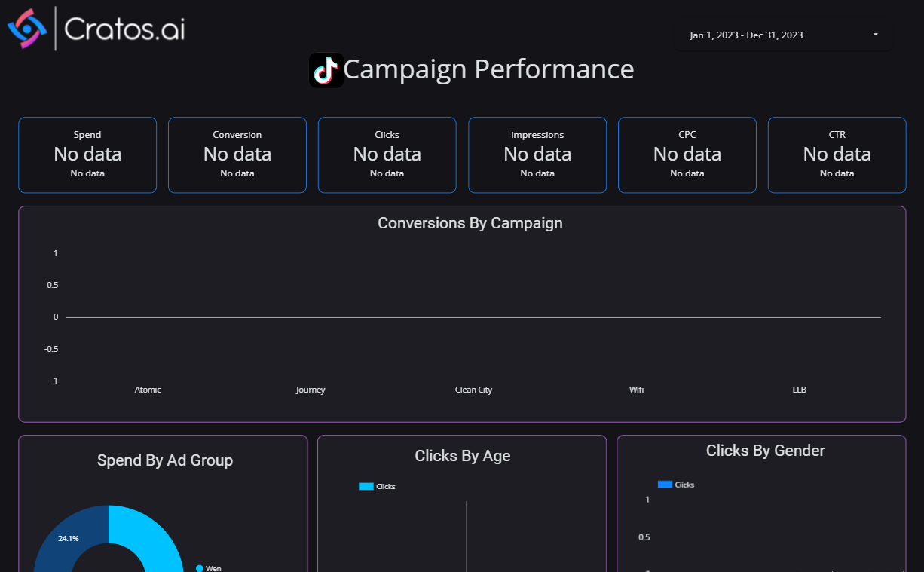Click the Atomic campaign axis label
This screenshot has height=572, width=924.
(148, 390)
